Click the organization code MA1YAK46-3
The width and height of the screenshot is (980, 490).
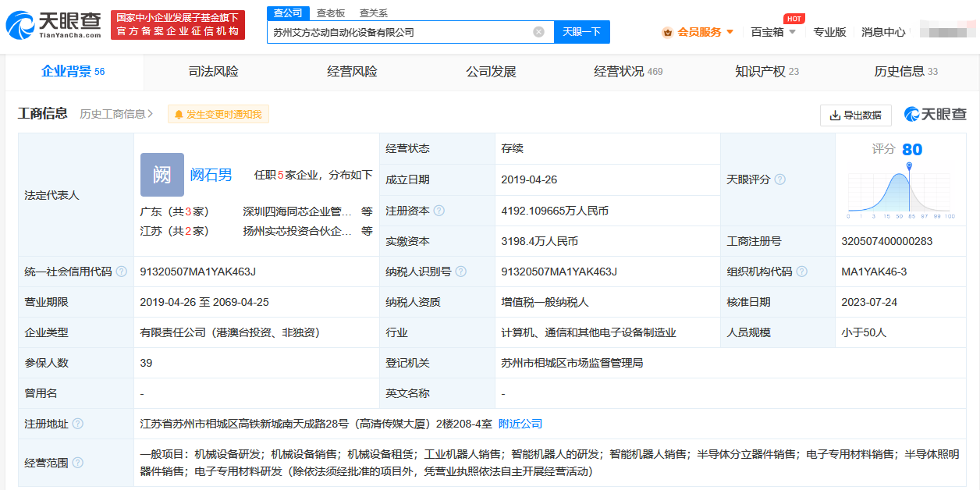point(874,272)
